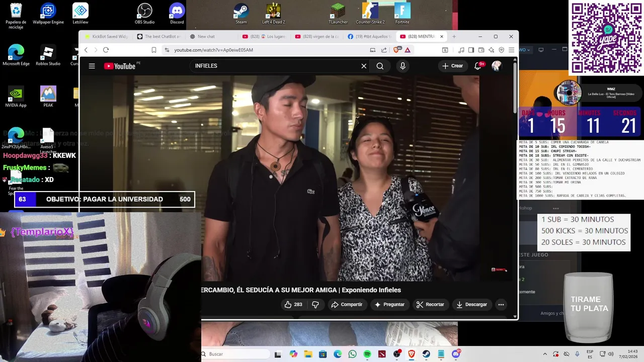
Task: Close the active MIENTRA tab
Action: click(442, 36)
